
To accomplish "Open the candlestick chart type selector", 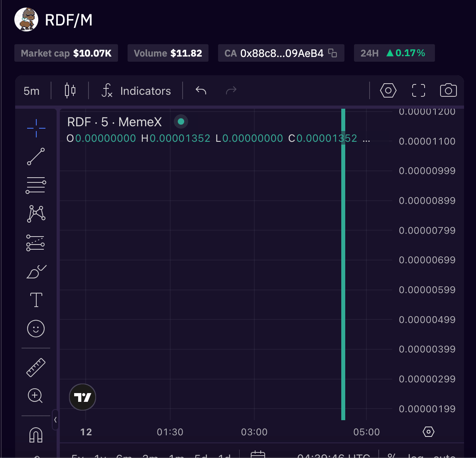I will pyautogui.click(x=70, y=91).
